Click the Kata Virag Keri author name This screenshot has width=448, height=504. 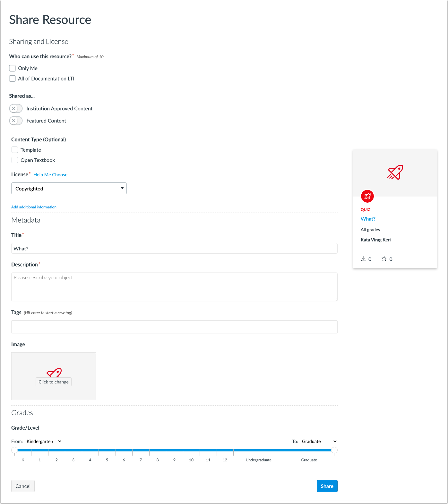pyautogui.click(x=376, y=240)
